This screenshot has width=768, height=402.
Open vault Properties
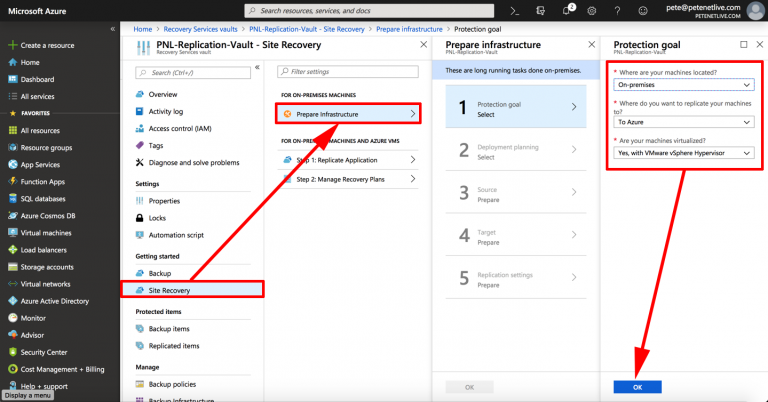pos(164,201)
